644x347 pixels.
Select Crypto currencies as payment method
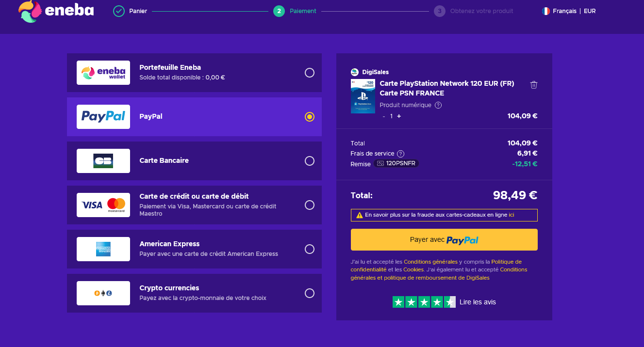point(310,293)
